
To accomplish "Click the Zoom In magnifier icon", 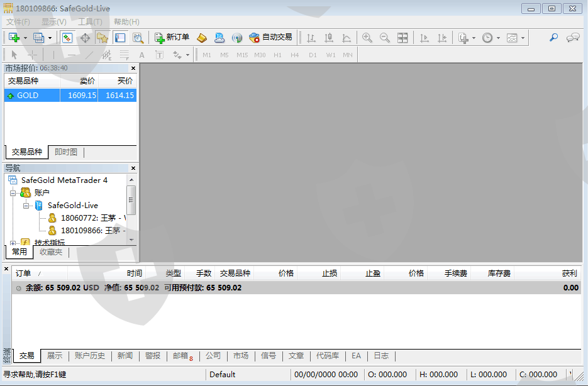I will pyautogui.click(x=367, y=38).
